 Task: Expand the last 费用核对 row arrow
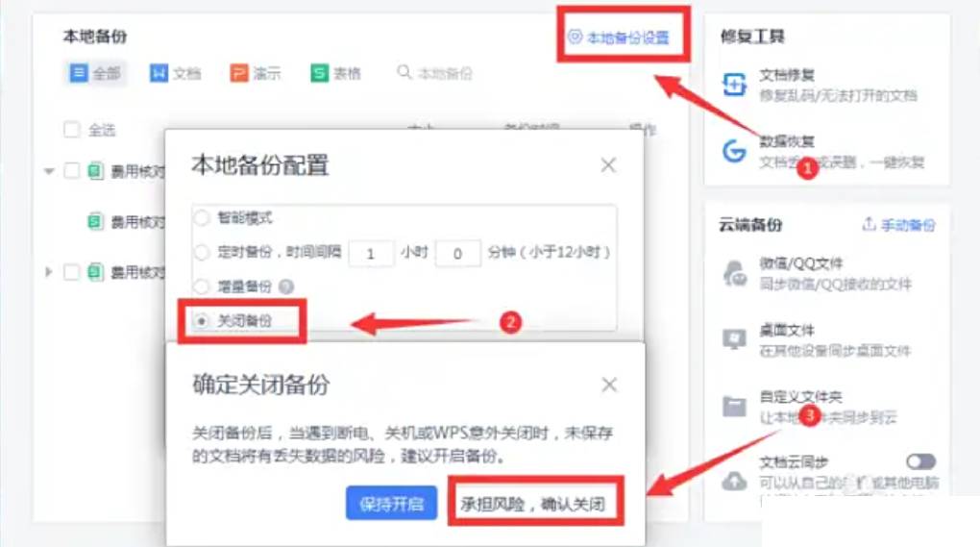click(49, 272)
